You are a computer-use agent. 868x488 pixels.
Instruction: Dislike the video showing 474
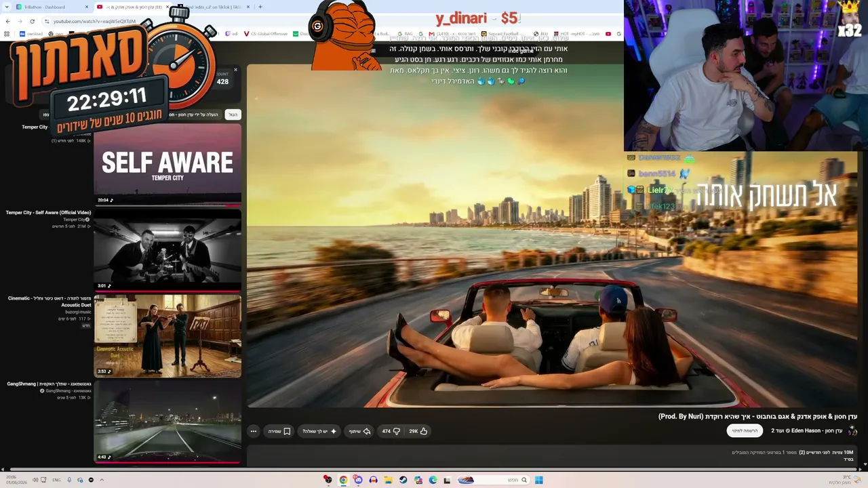tap(391, 431)
